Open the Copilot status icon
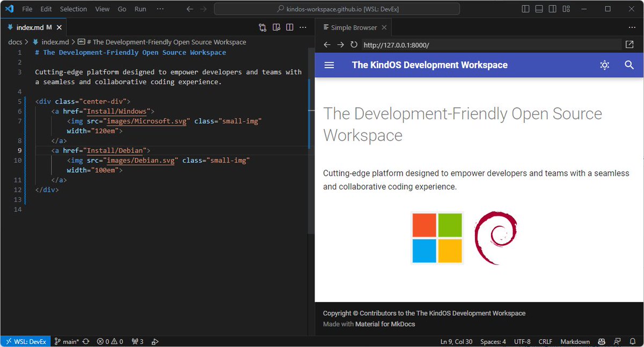Image resolution: width=644 pixels, height=347 pixels. pyautogui.click(x=602, y=342)
